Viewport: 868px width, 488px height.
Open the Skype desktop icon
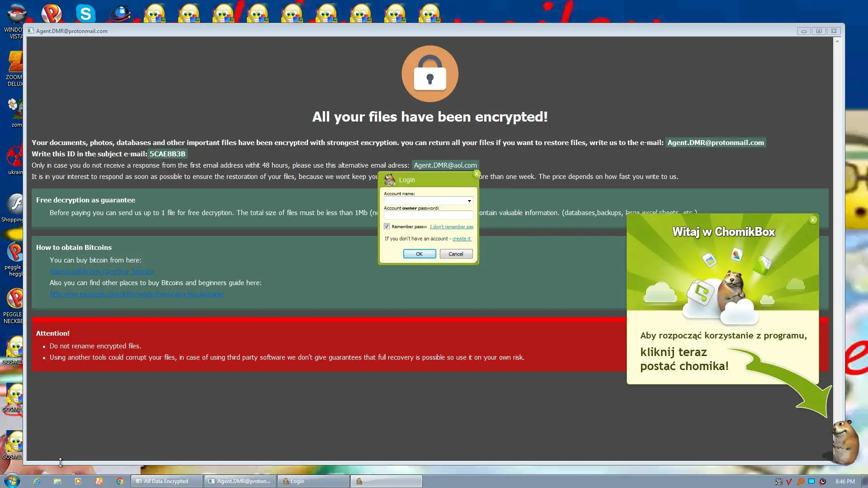click(x=85, y=13)
